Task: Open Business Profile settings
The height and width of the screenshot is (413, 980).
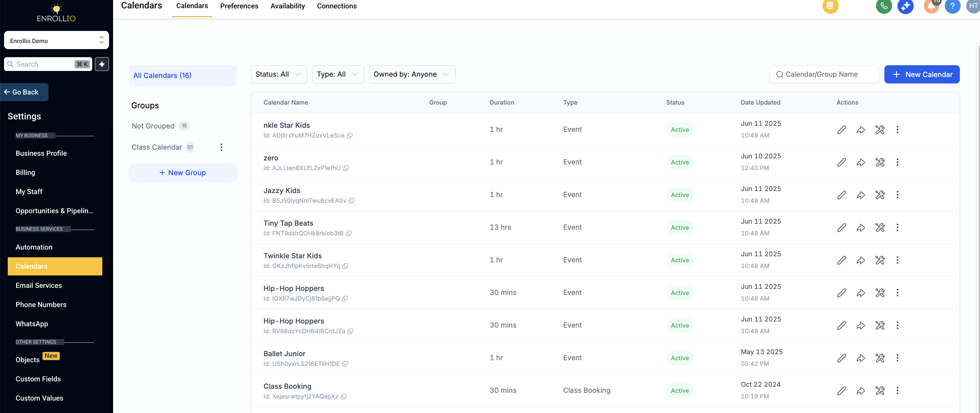Action: (x=41, y=153)
